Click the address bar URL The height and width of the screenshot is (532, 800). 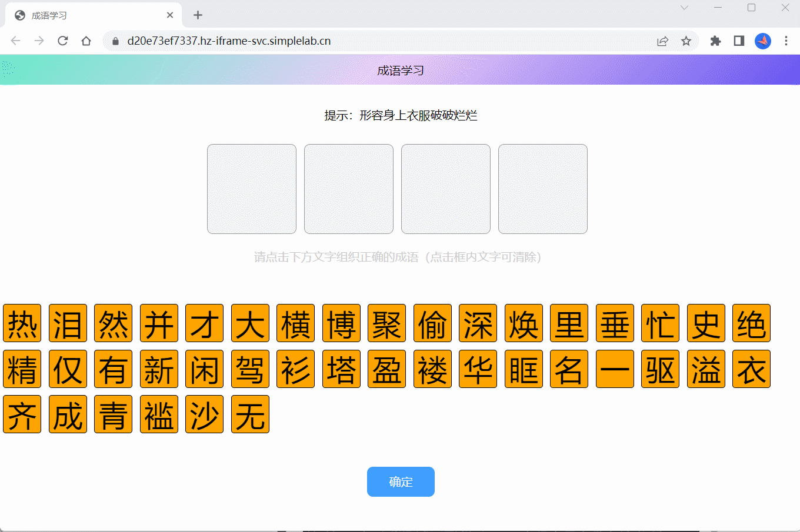229,41
